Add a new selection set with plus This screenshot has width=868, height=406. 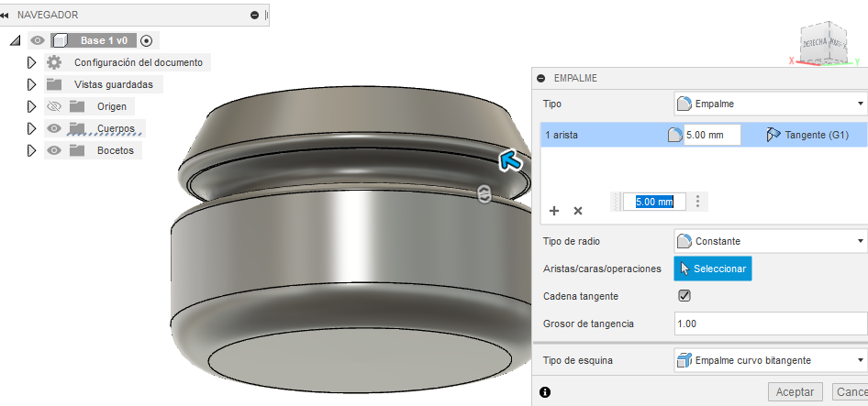(554, 211)
